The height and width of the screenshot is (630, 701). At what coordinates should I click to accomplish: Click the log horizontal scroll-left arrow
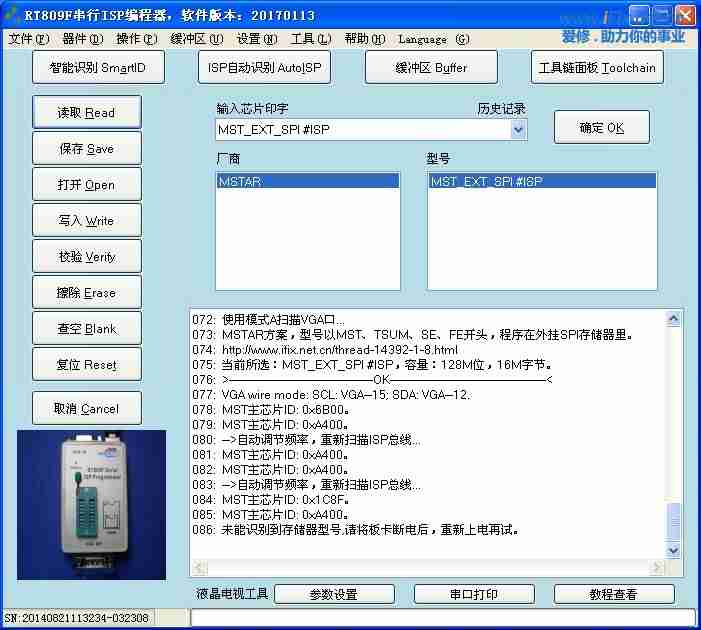200,567
